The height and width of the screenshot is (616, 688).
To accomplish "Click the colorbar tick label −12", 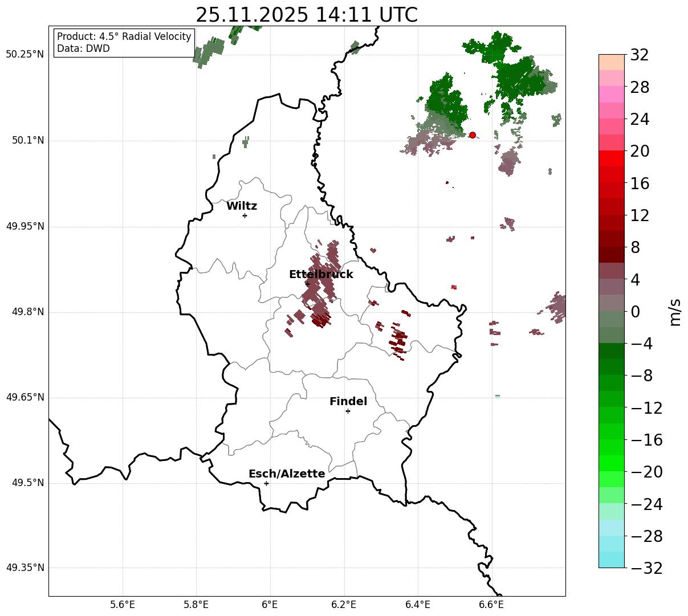I will [646, 408].
